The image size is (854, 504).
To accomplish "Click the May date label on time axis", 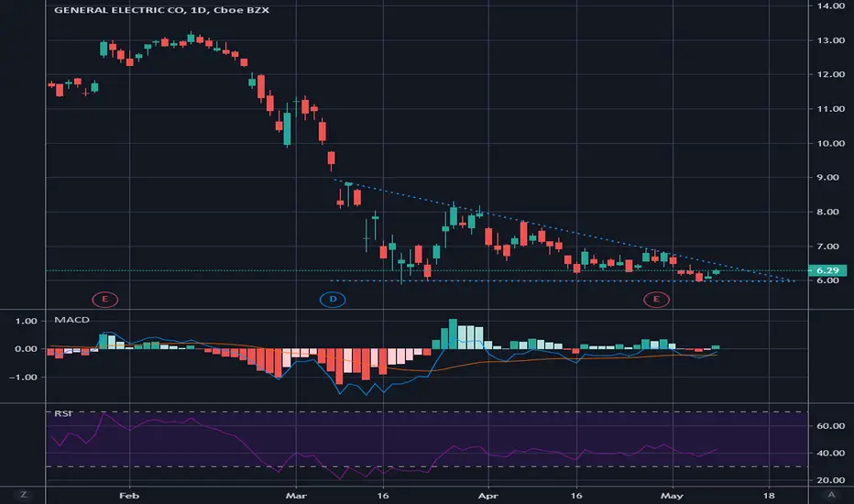I will click(672, 495).
